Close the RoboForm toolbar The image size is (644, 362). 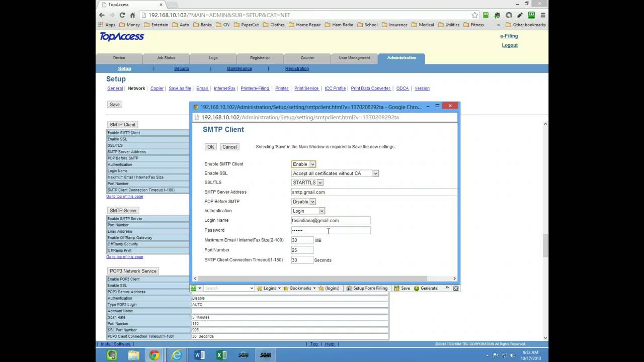[456, 288]
